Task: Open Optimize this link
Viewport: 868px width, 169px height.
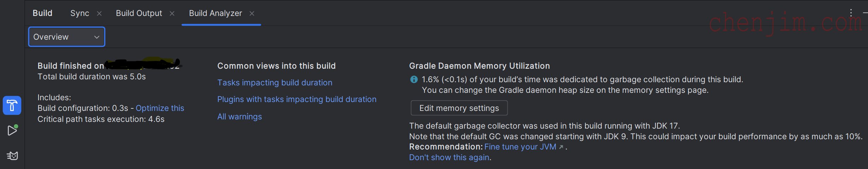Action: tap(160, 108)
